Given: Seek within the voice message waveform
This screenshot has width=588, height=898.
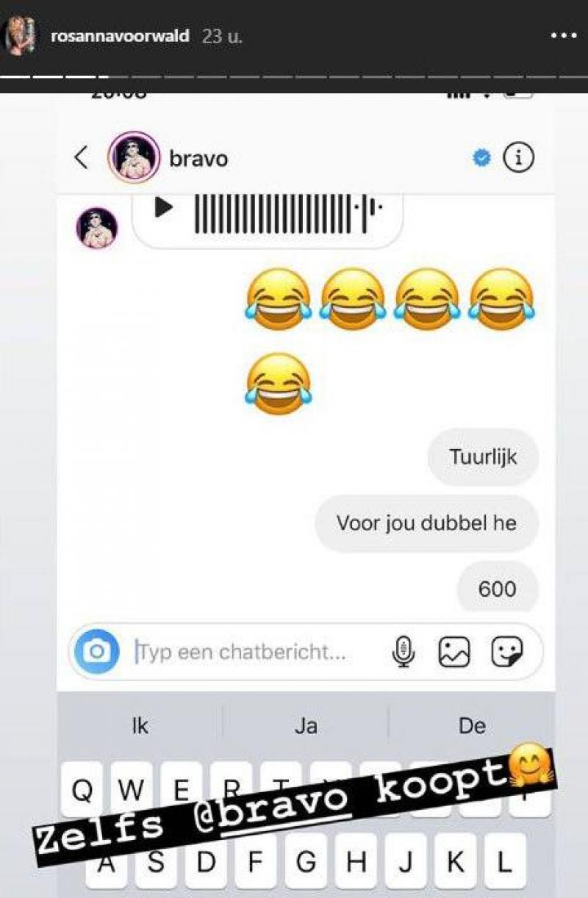Looking at the screenshot, I should click(x=288, y=212).
